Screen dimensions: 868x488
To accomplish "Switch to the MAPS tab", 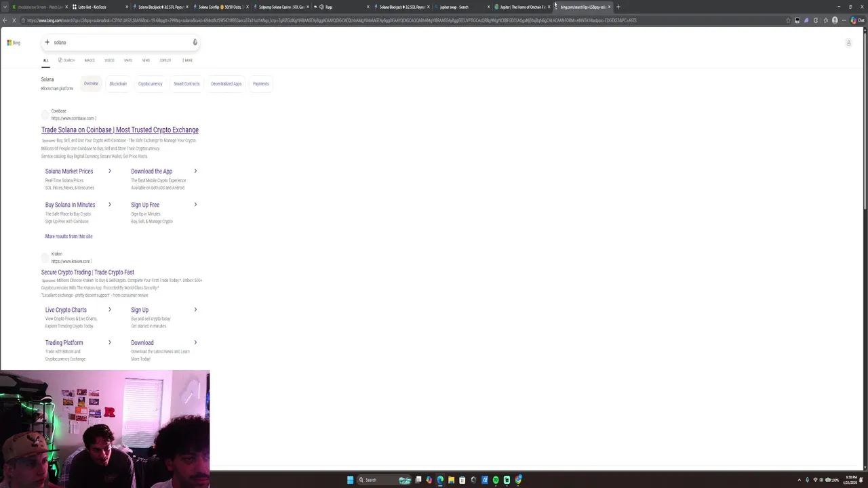I will click(127, 60).
